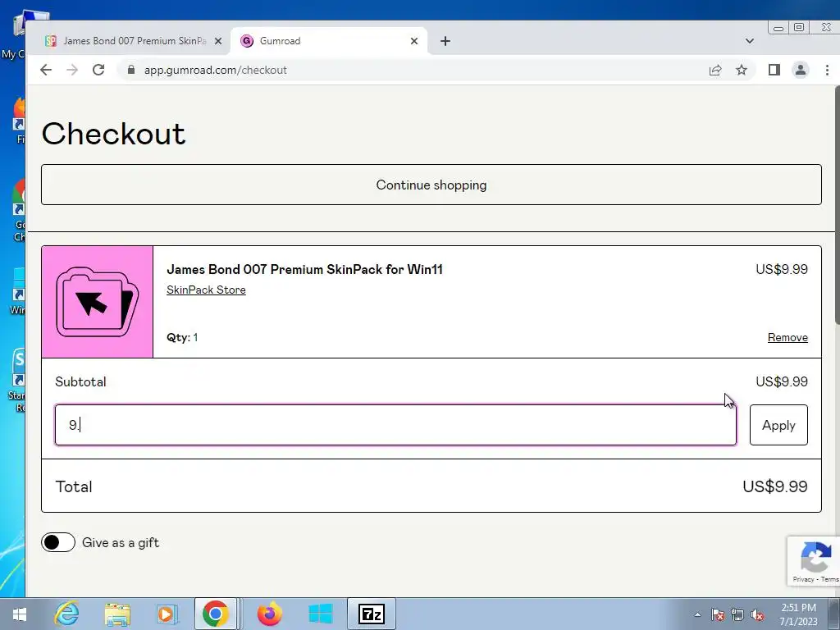Viewport: 840px width, 630px height.
Task: Click the pink product folder thumbnail
Action: pyautogui.click(x=98, y=302)
